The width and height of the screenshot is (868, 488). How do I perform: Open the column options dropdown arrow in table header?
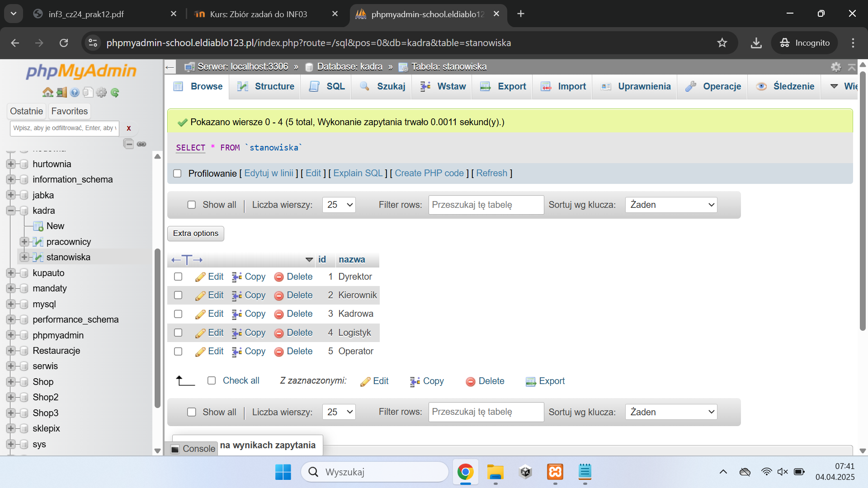[x=309, y=260]
